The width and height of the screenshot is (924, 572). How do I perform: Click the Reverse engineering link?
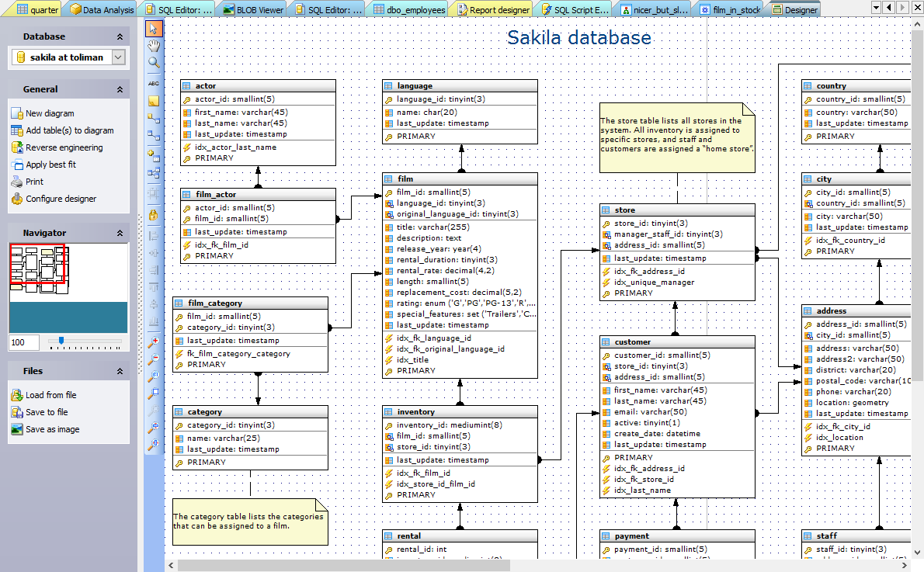coord(64,147)
